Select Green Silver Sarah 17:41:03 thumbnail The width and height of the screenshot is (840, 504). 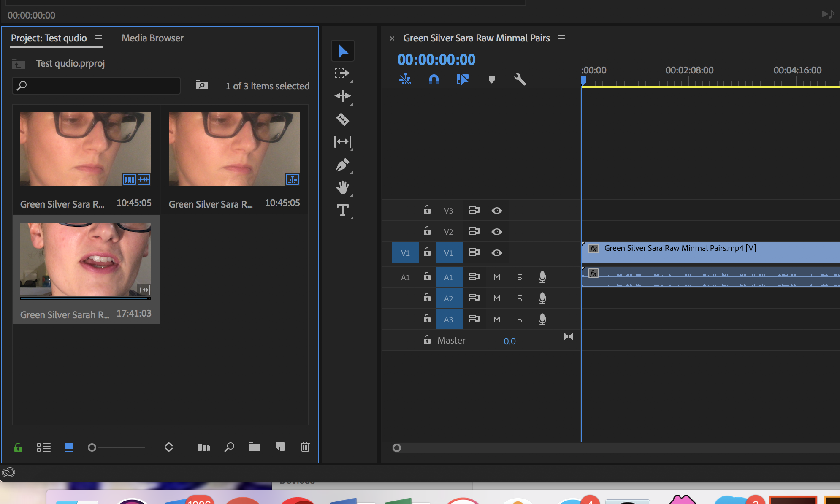click(86, 260)
